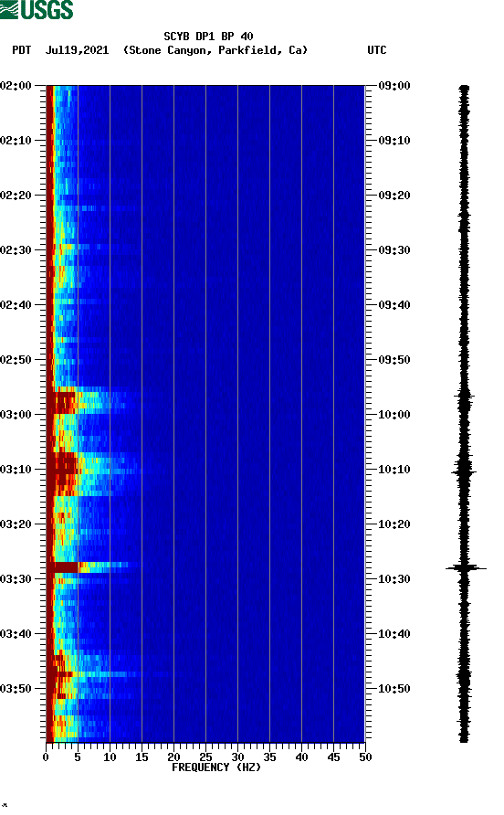
Task: Click the 5 Hz frequency axis label
Action: click(78, 757)
